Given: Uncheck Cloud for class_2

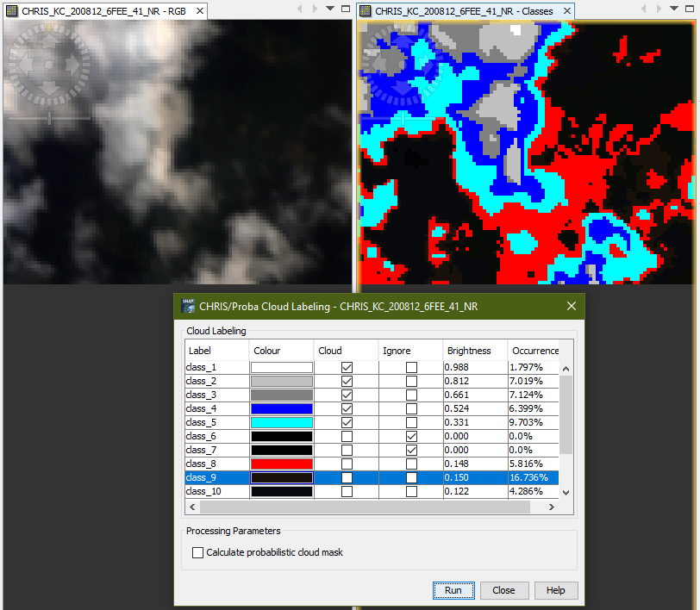Looking at the screenshot, I should point(347,381).
